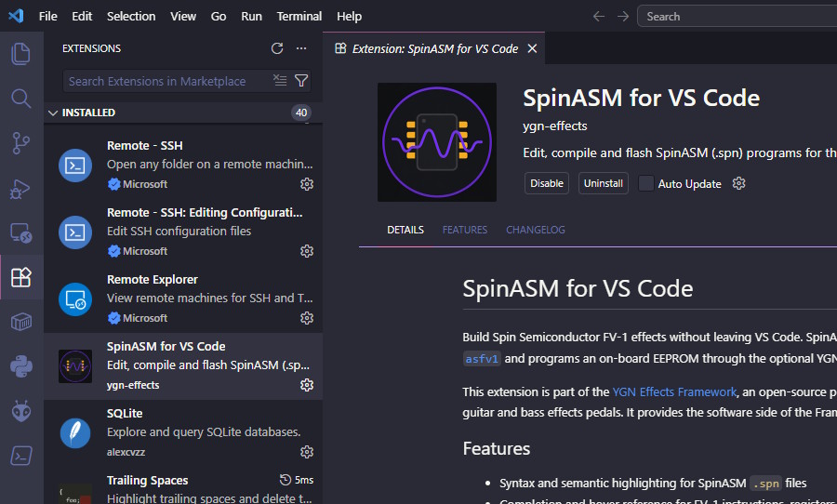This screenshot has height=504, width=837.
Task: Close the SpinASM extension tab
Action: pos(532,48)
